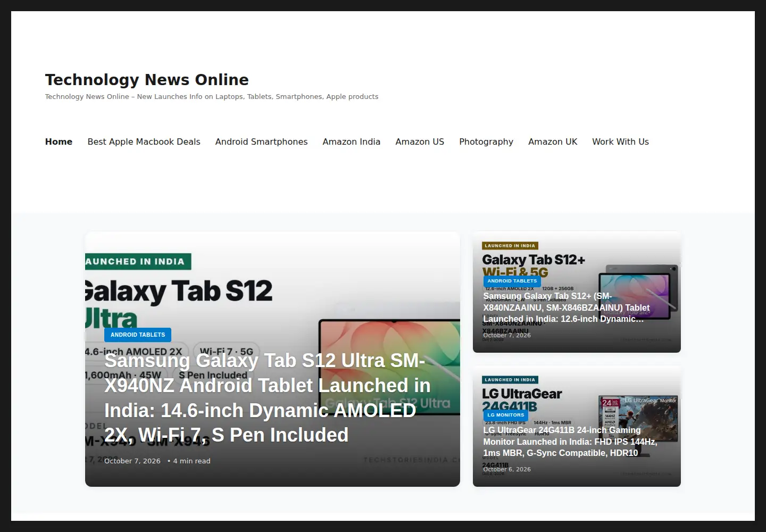Visit the Work With Us page
Image resolution: width=766 pixels, height=532 pixels.
[620, 142]
